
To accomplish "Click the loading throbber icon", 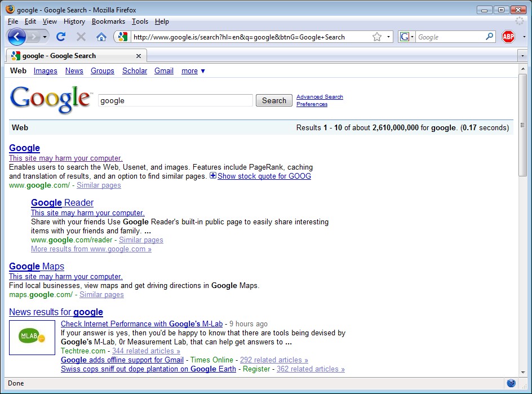I will (x=520, y=21).
